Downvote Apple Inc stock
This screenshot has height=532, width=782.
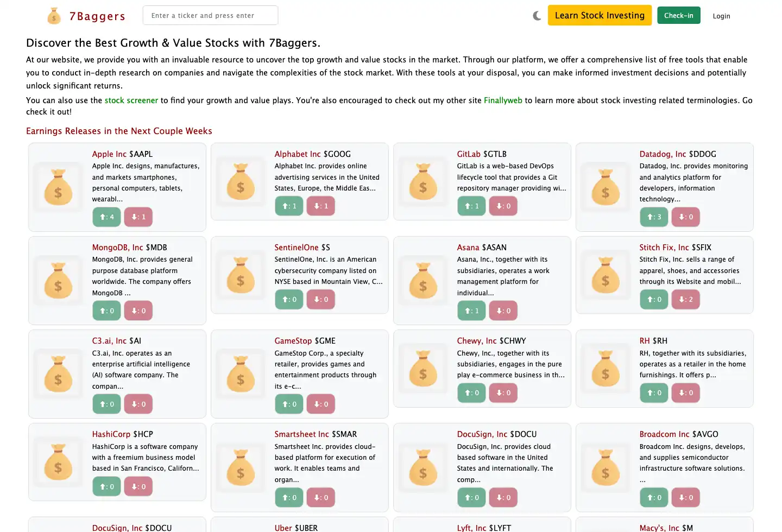(138, 217)
